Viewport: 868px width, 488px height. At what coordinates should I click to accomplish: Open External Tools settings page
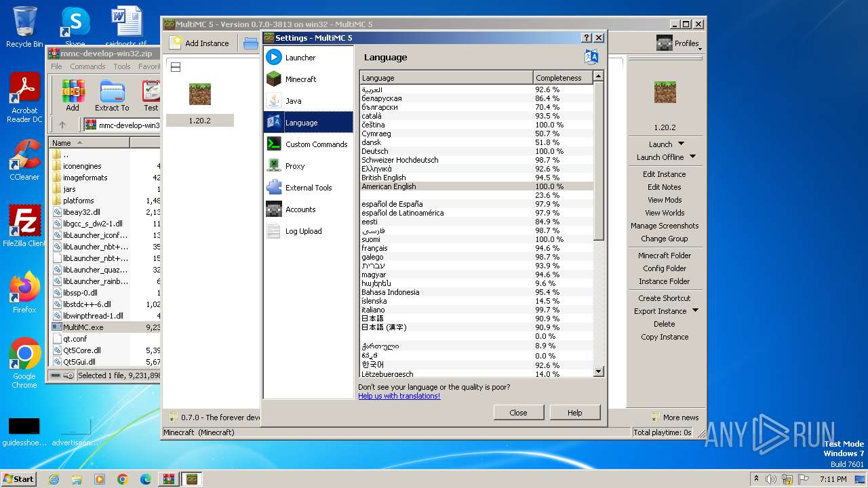click(x=308, y=188)
